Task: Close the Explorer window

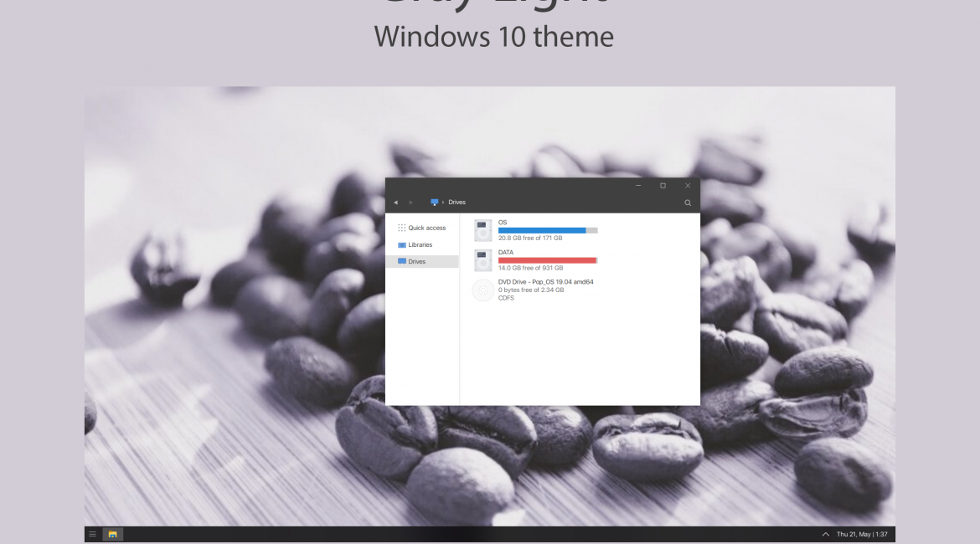Action: [x=688, y=186]
